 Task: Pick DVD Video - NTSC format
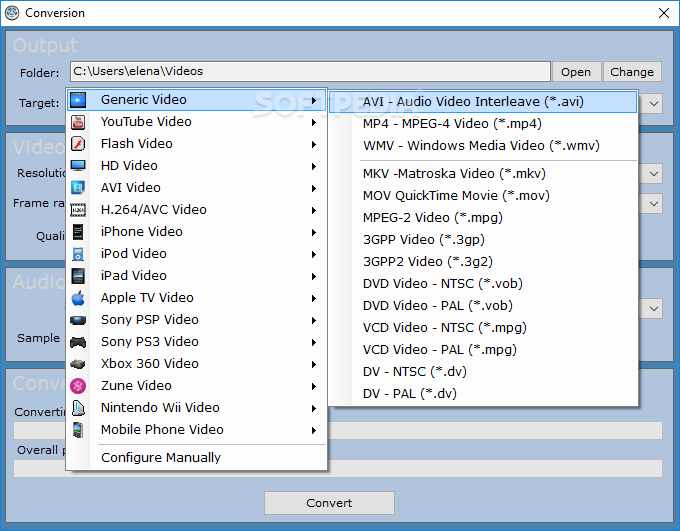point(483,284)
